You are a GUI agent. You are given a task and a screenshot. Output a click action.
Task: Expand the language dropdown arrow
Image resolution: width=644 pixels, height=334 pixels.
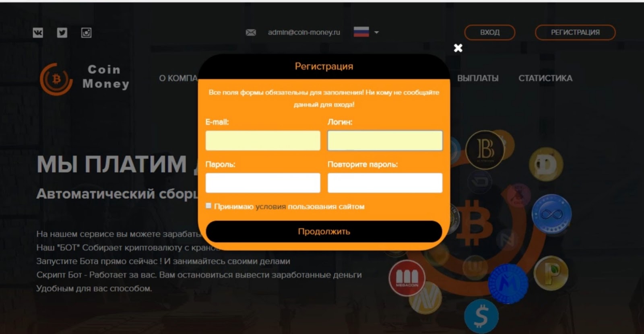point(376,32)
